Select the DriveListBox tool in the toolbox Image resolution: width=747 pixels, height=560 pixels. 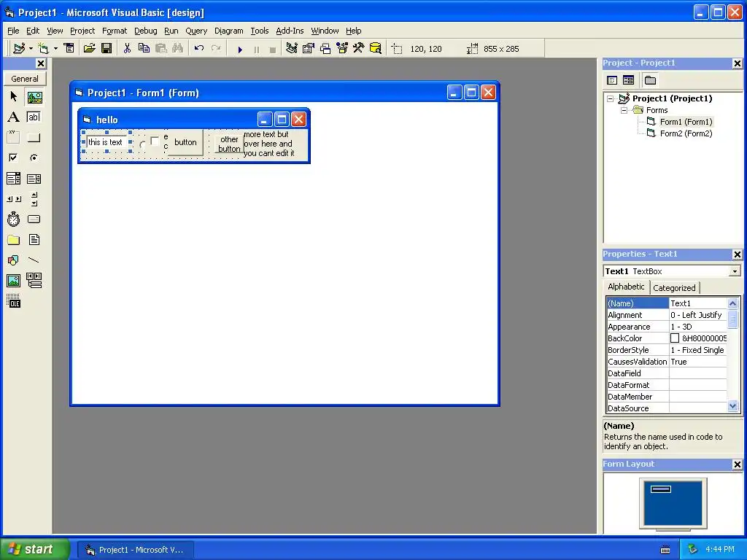[x=34, y=219]
